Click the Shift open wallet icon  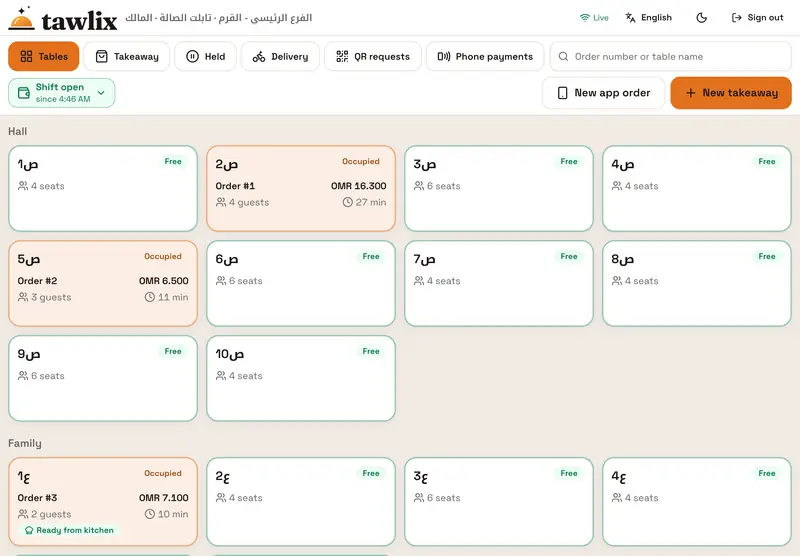pyautogui.click(x=24, y=93)
